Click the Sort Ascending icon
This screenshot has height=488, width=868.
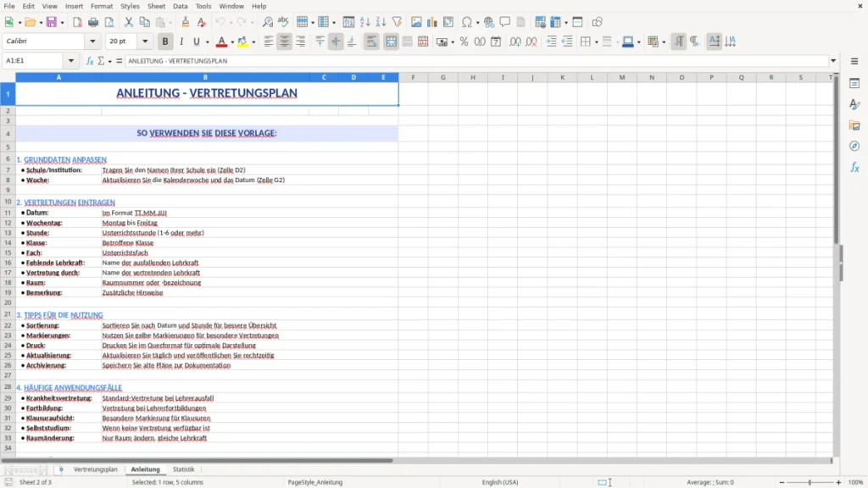coord(364,22)
